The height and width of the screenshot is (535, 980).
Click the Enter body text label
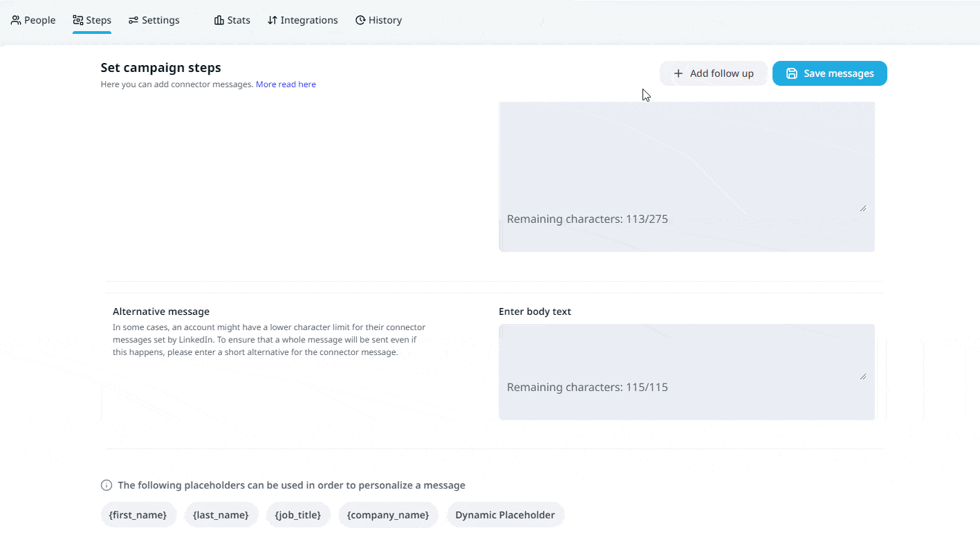535,311
